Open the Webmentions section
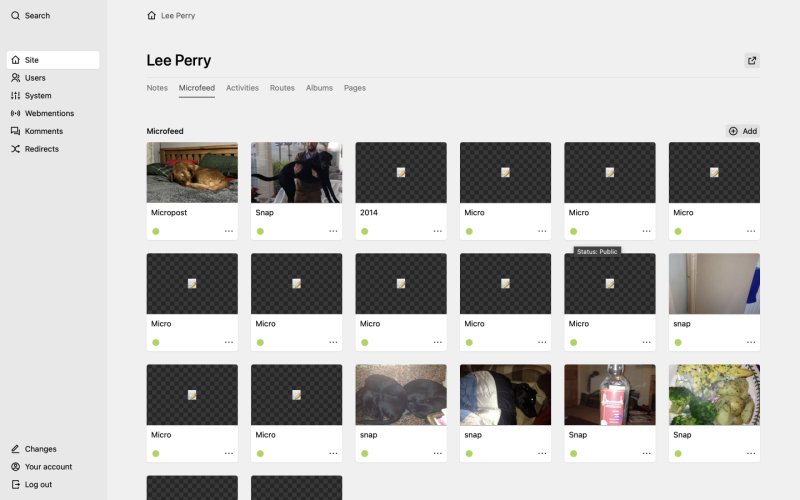 point(42,113)
